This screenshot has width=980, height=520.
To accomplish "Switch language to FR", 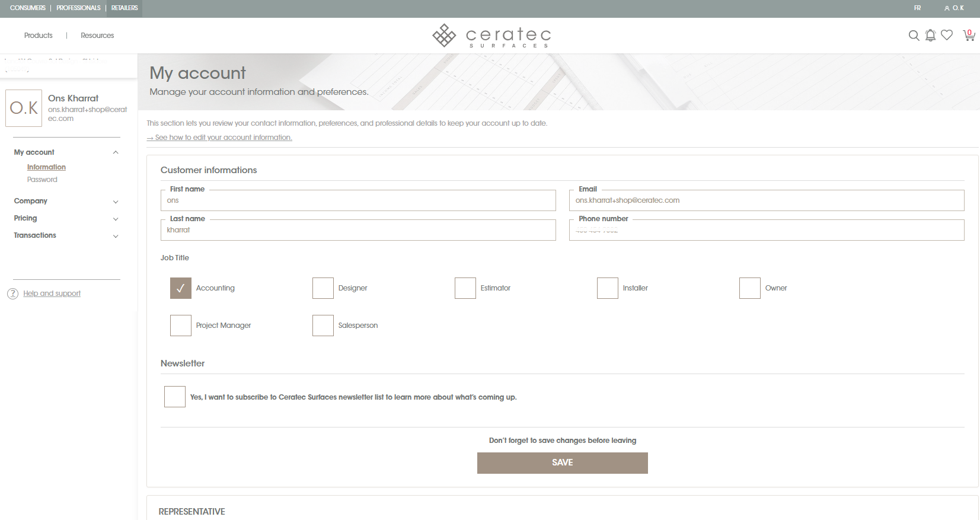I will click(x=917, y=8).
